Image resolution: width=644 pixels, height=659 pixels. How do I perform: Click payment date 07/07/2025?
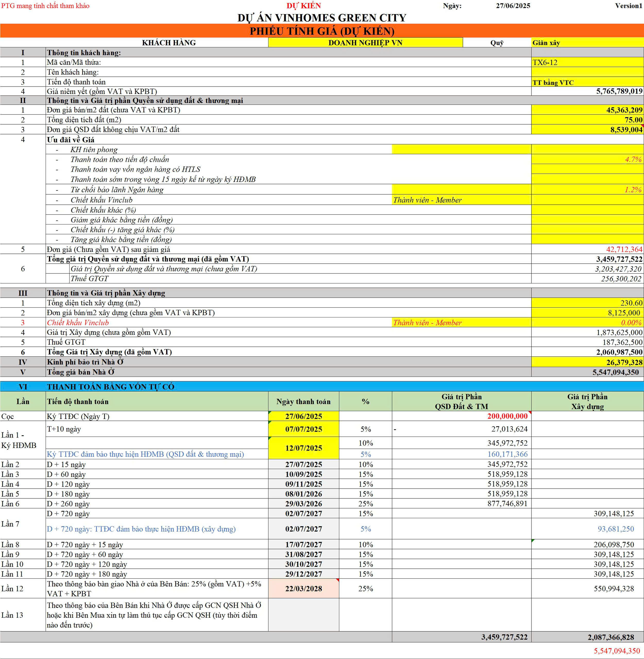coord(304,429)
